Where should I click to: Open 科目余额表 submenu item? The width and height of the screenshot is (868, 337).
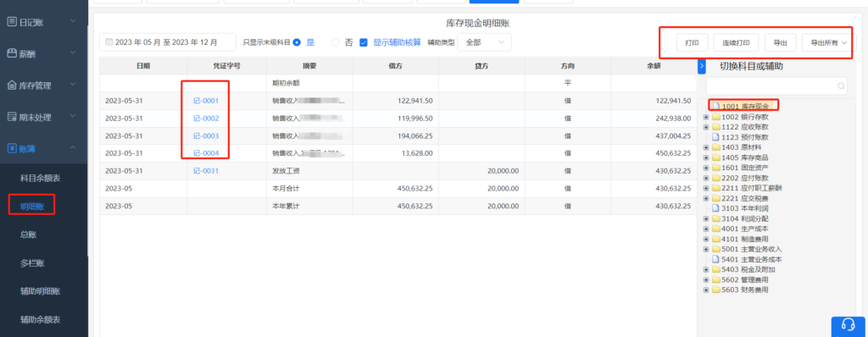(x=41, y=178)
